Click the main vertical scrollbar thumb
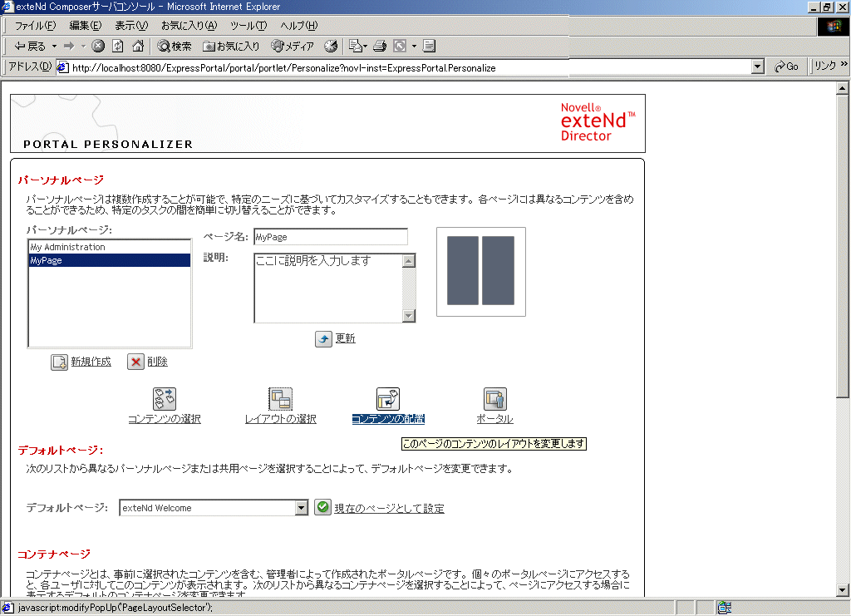 [x=843, y=246]
